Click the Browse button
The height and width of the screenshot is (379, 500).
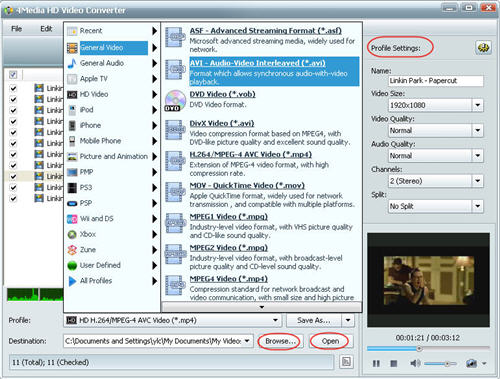[280, 341]
